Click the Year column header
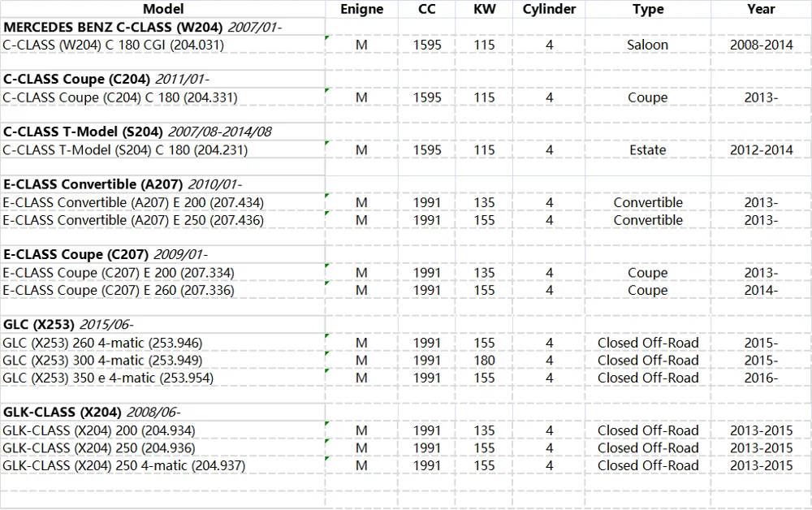Viewport: 812px width, 510px height. (761, 9)
